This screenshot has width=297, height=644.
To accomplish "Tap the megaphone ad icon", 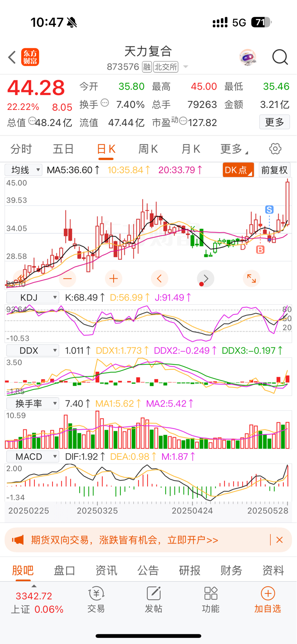I will coord(18,540).
